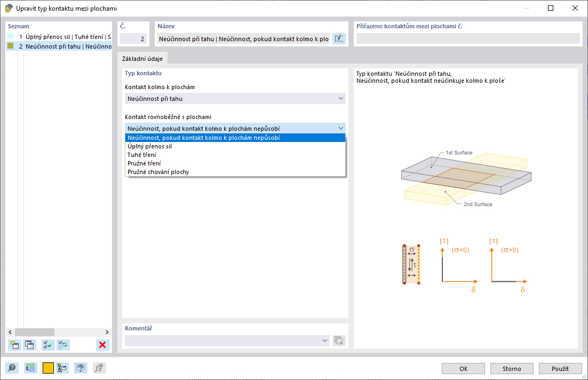Click the Použít button
The height and width of the screenshot is (380, 588).
(x=560, y=369)
